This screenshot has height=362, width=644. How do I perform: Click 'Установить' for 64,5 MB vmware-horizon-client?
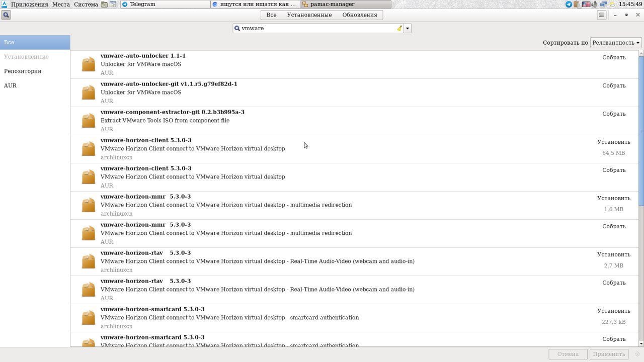tap(614, 142)
